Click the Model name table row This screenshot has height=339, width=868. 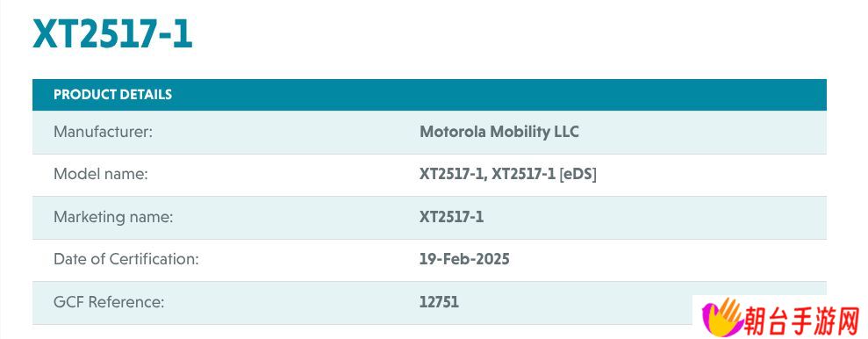(x=429, y=175)
